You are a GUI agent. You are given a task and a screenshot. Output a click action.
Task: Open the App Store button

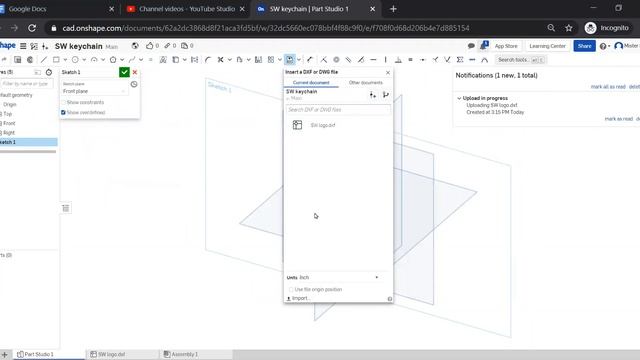tap(506, 46)
